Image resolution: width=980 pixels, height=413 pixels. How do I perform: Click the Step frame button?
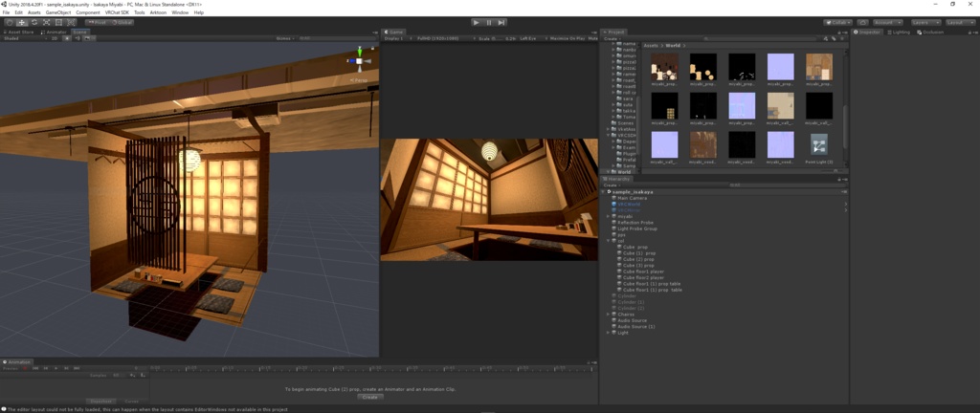(x=501, y=22)
